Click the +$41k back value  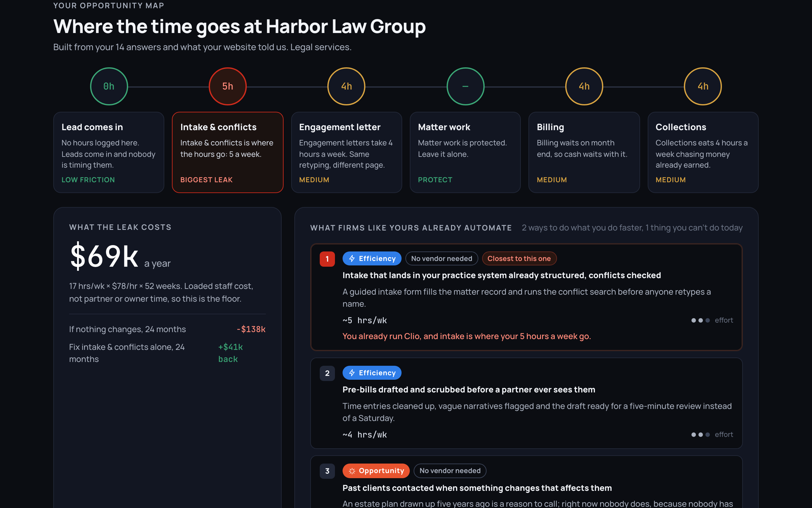(x=231, y=353)
